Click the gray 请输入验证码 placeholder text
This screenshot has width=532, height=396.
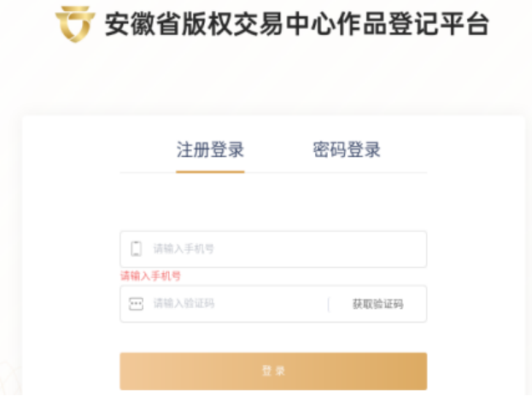[184, 303]
